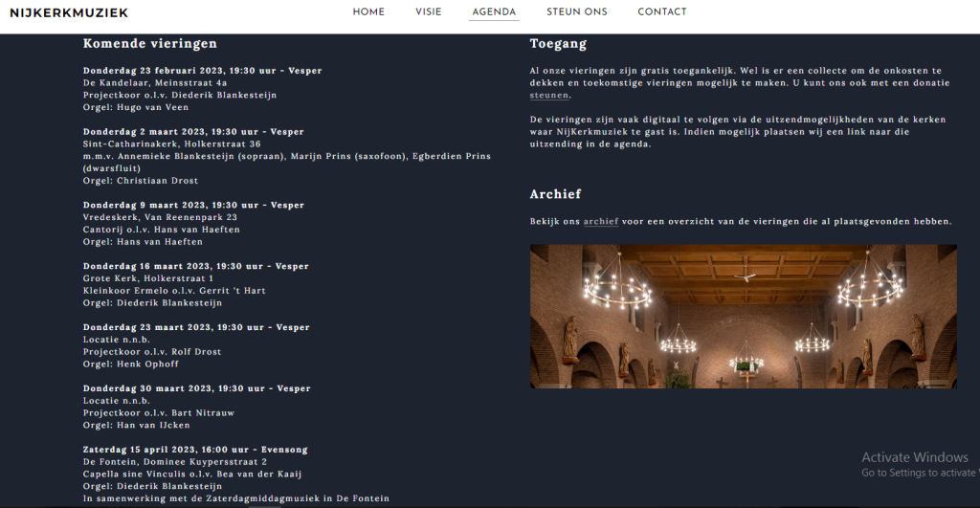980x508 pixels.
Task: Open the HOME menu item
Action: point(368,12)
